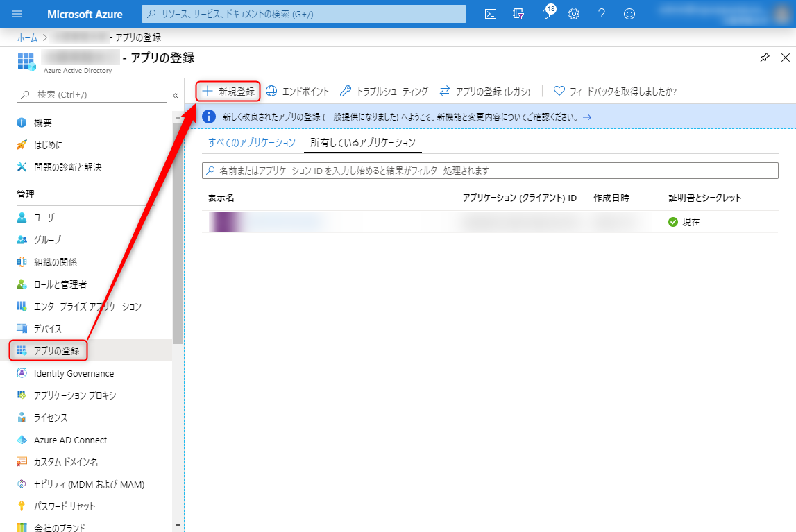Switch to アプリの登録 (レガシ) legacy view
The width and height of the screenshot is (796, 532).
[485, 92]
